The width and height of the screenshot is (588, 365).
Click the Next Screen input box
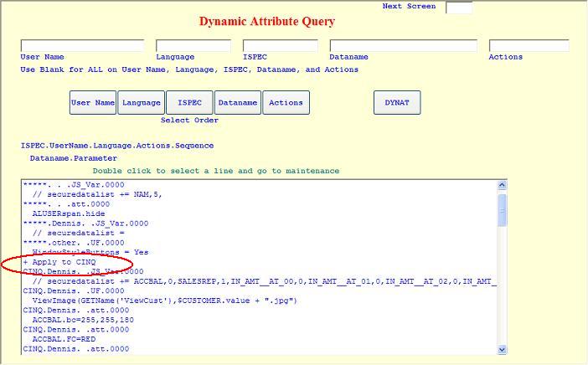tap(458, 8)
